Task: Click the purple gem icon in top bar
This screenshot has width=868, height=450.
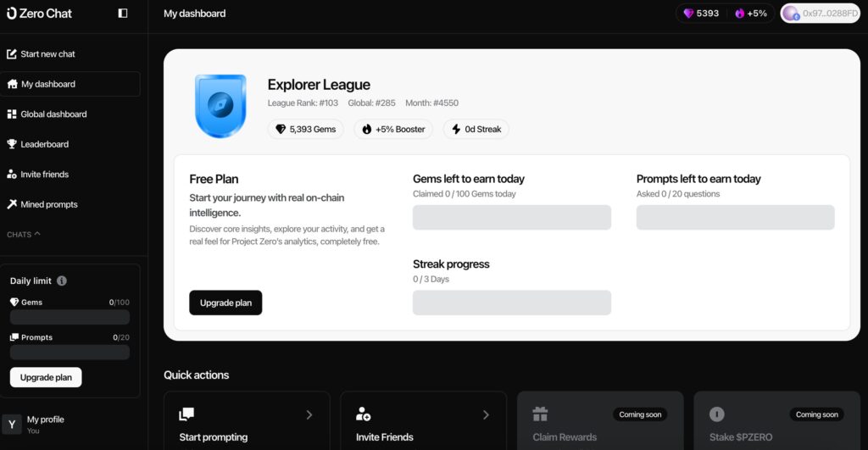Action: point(688,14)
